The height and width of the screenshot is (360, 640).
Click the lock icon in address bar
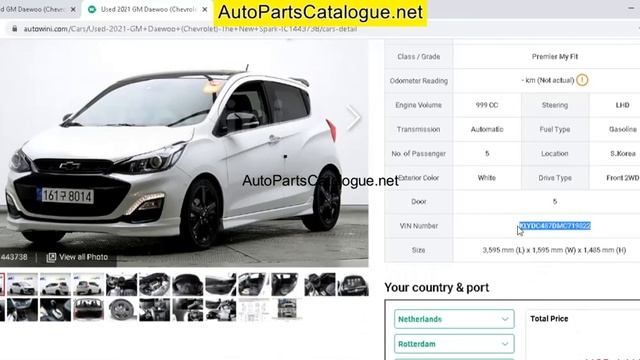coord(15,29)
